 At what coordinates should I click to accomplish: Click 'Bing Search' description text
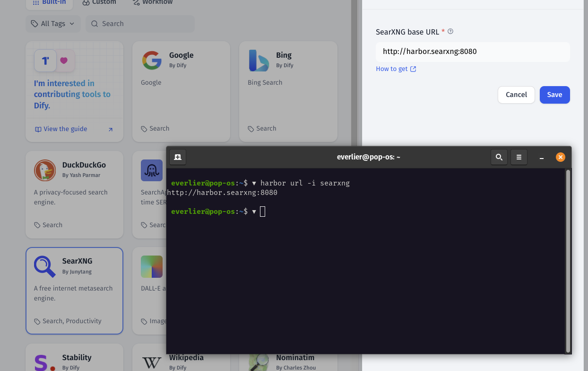coord(265,83)
